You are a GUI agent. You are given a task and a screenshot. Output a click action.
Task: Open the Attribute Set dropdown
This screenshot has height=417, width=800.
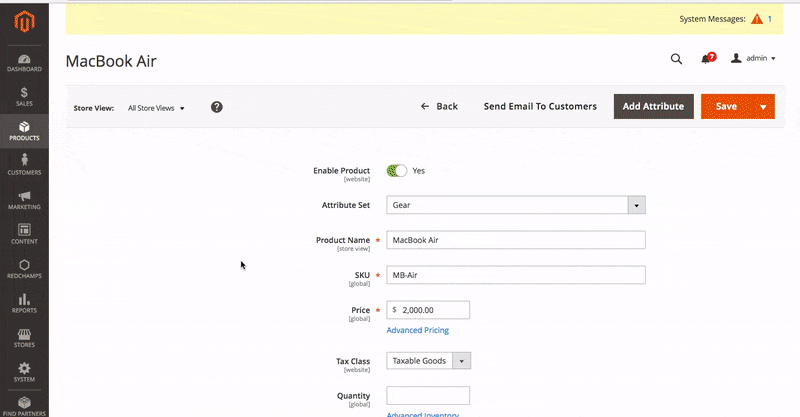(516, 205)
